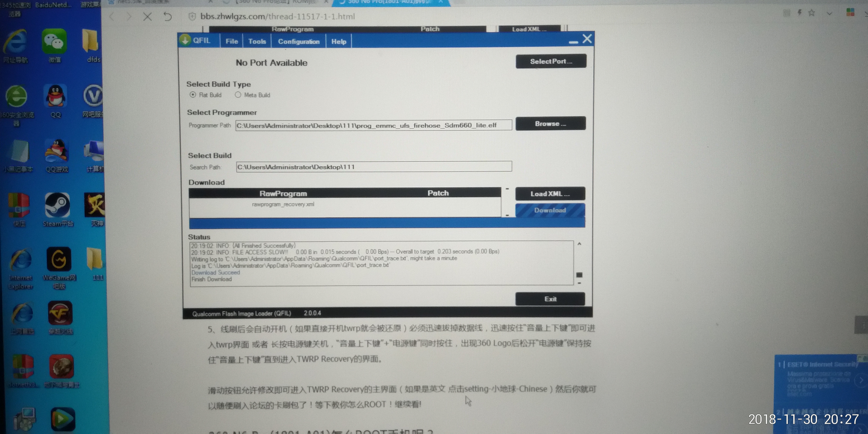The image size is (868, 434).
Task: Select the Meta Build radio button
Action: [238, 95]
